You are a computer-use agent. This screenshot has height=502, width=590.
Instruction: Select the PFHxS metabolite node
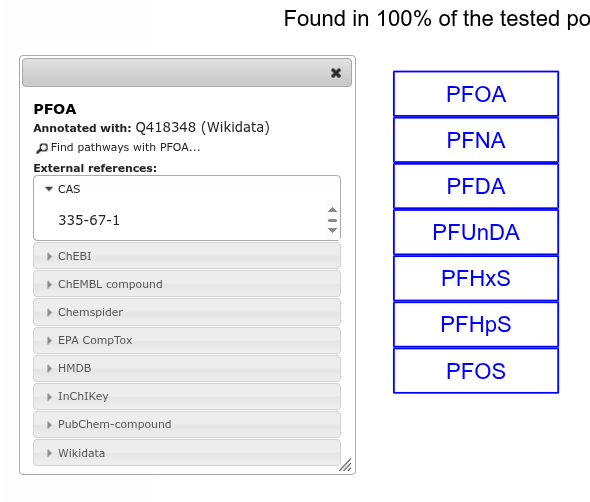pos(476,278)
